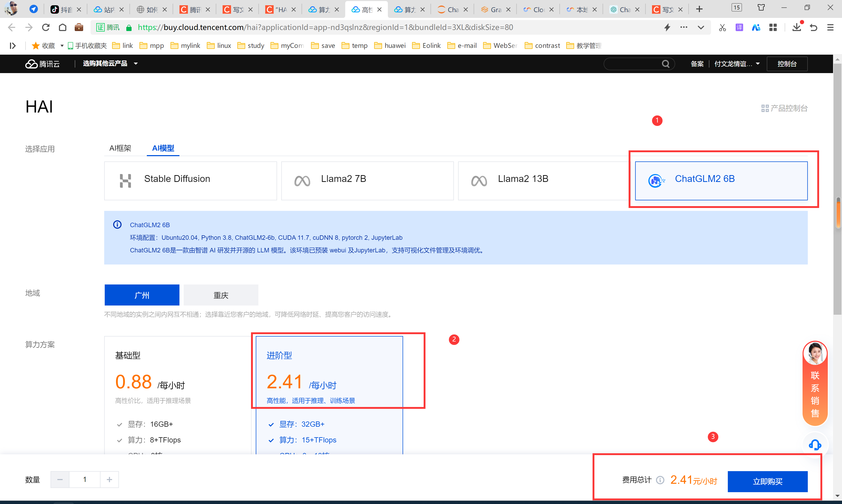Viewport: 842px width, 504px height.
Task: Select the 广州 region
Action: click(142, 295)
